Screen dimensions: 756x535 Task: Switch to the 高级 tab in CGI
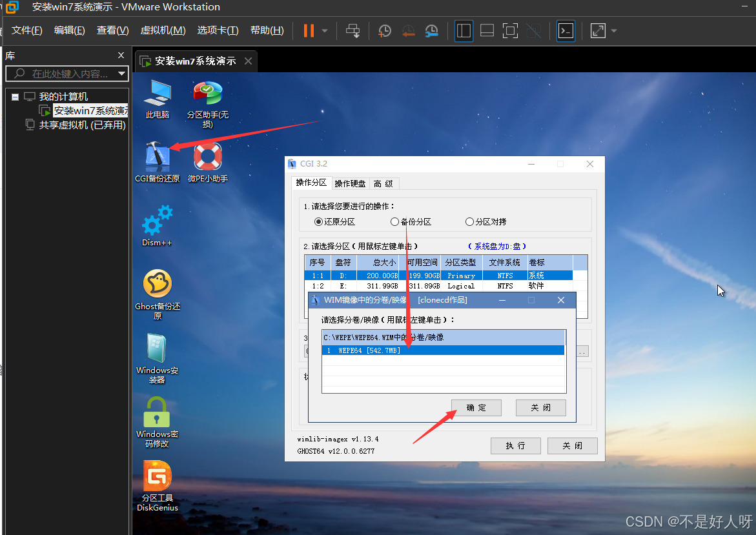(x=383, y=184)
